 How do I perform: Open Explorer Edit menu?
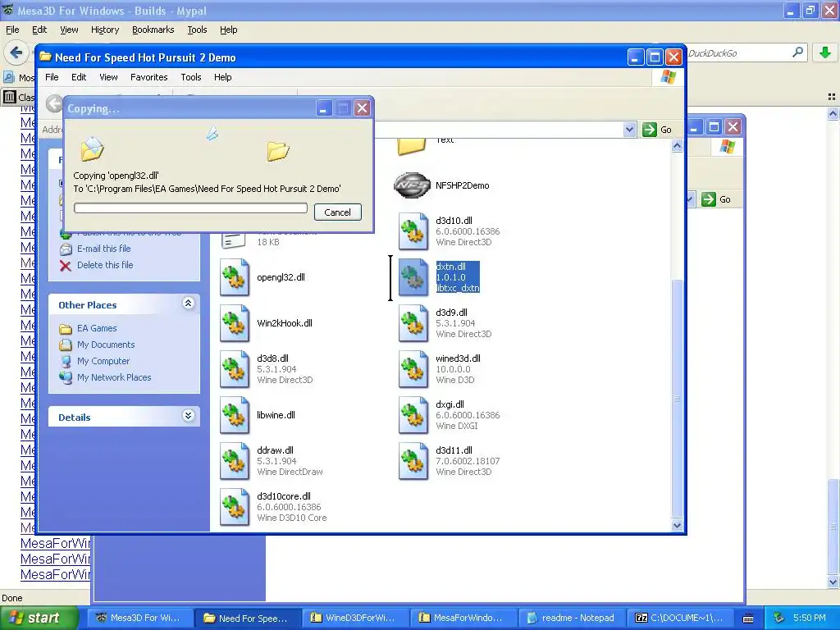tap(79, 77)
